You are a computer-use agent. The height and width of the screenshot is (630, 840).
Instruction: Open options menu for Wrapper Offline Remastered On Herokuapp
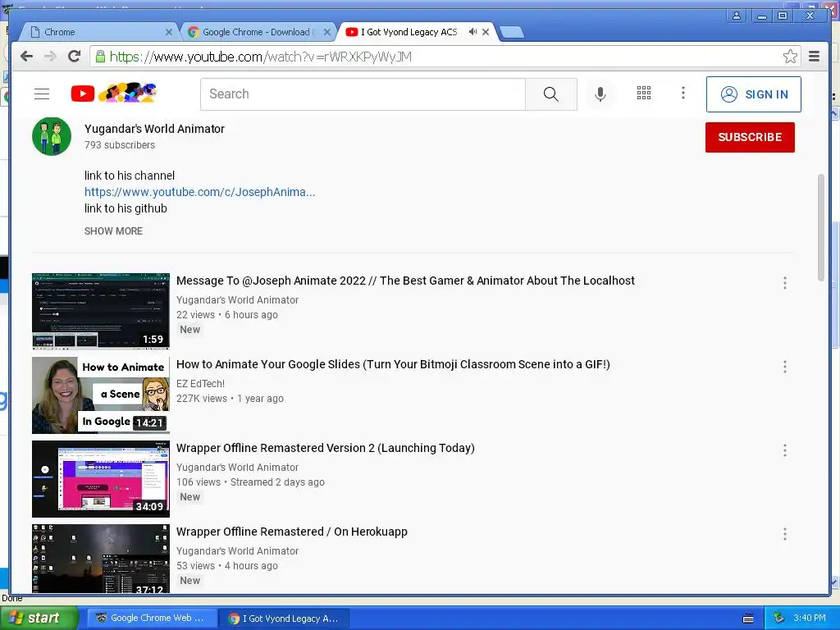pos(785,533)
